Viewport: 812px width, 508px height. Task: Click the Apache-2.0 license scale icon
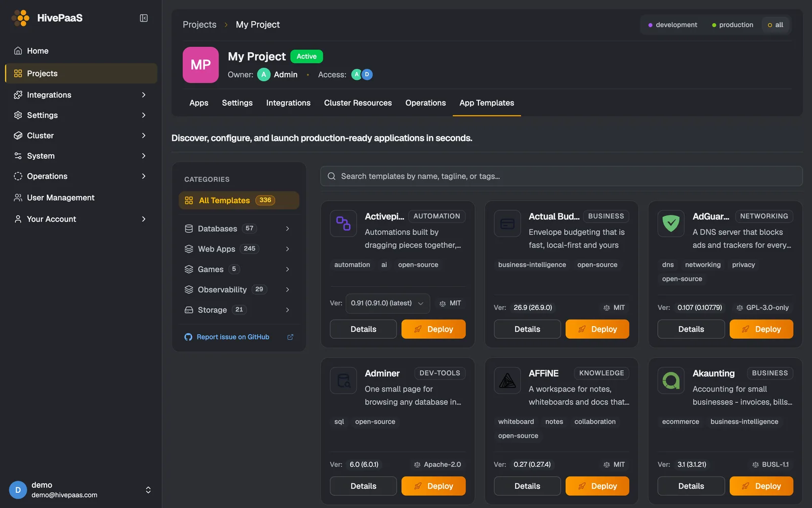(417, 465)
